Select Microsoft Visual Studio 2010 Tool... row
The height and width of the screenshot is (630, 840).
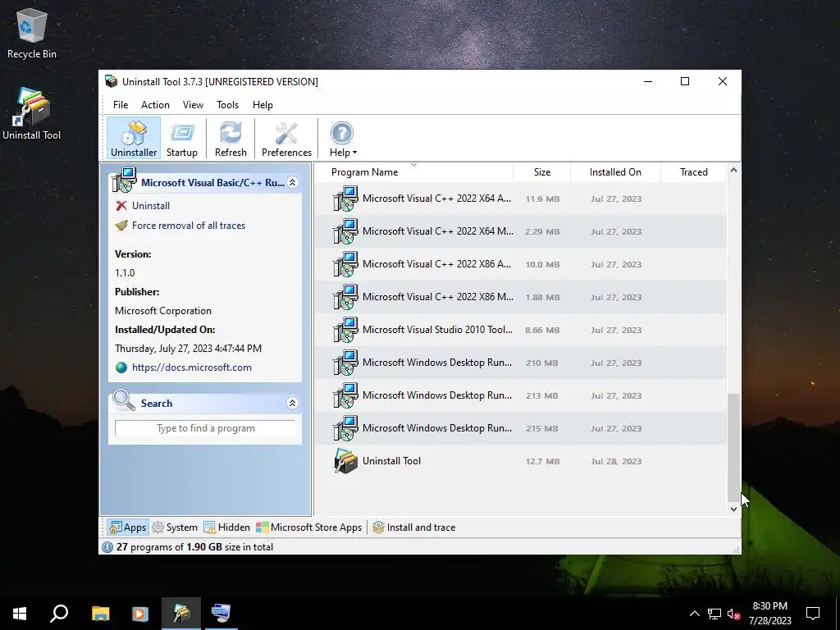[520, 330]
